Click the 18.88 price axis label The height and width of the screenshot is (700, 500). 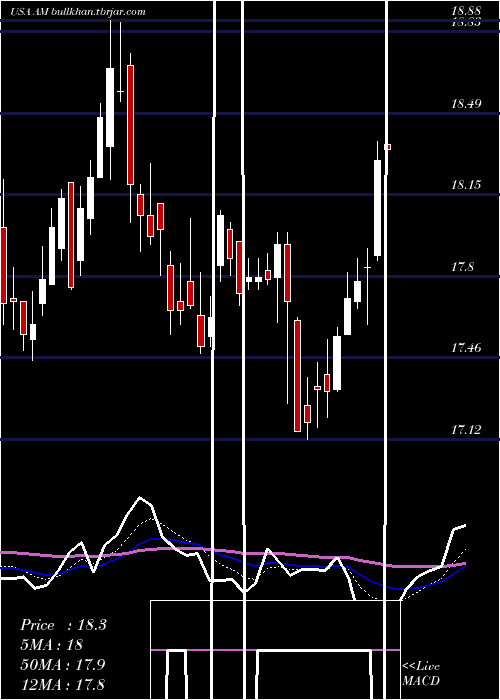pos(466,10)
